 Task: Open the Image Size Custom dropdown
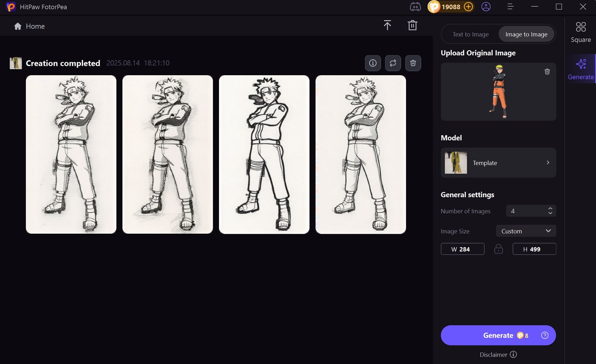pyautogui.click(x=526, y=231)
